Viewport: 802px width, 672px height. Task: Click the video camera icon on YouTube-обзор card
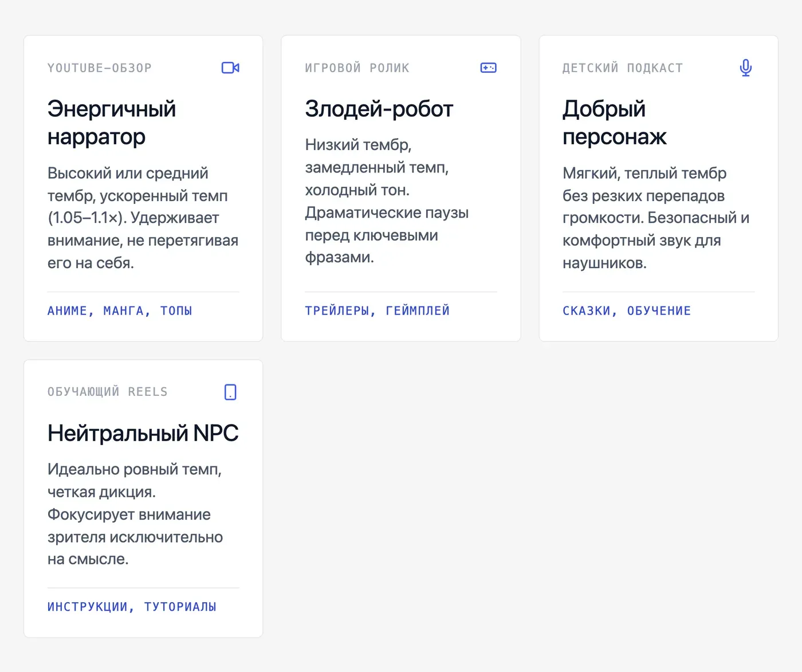pyautogui.click(x=230, y=68)
